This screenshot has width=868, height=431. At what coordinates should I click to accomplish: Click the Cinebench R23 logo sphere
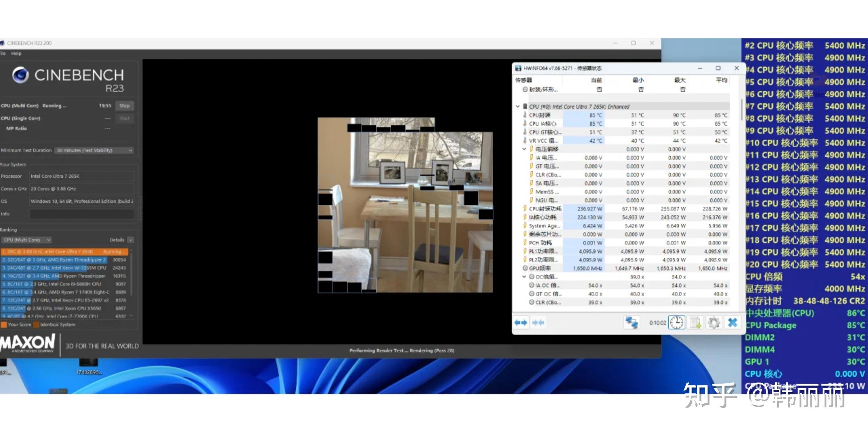point(20,75)
